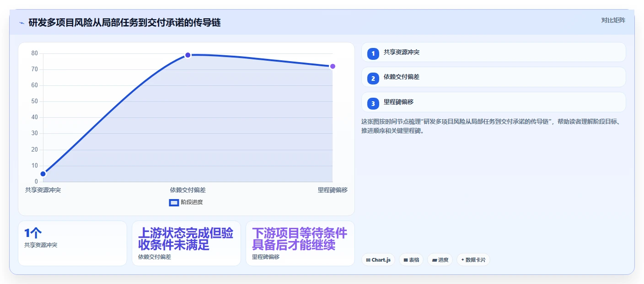Click the x-axis label 共享资源冲突
The width and height of the screenshot is (644, 284).
coord(43,190)
